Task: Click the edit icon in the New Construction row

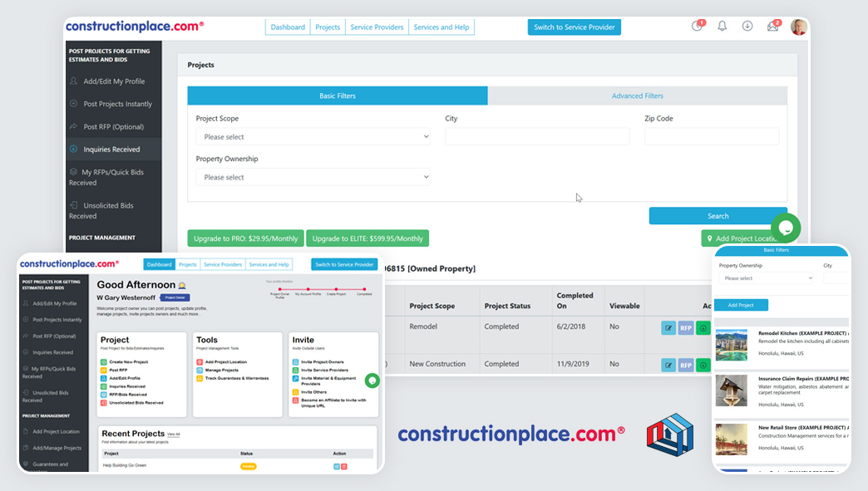Action: pyautogui.click(x=668, y=365)
